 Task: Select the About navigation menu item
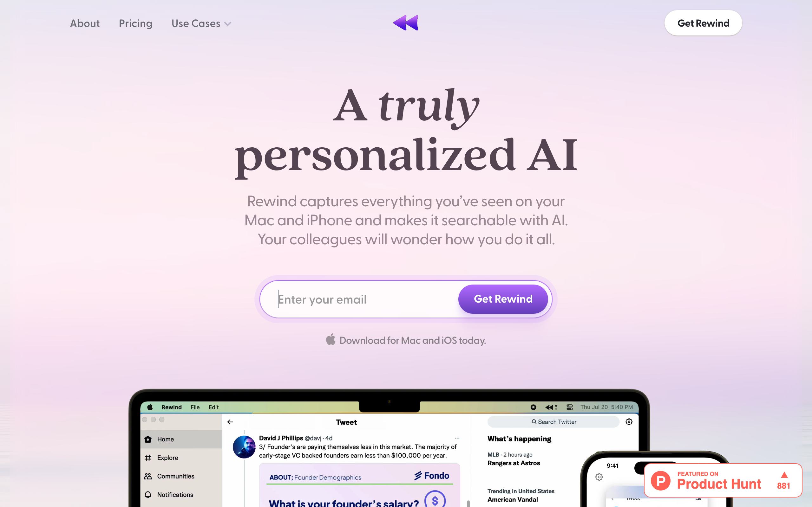(85, 23)
